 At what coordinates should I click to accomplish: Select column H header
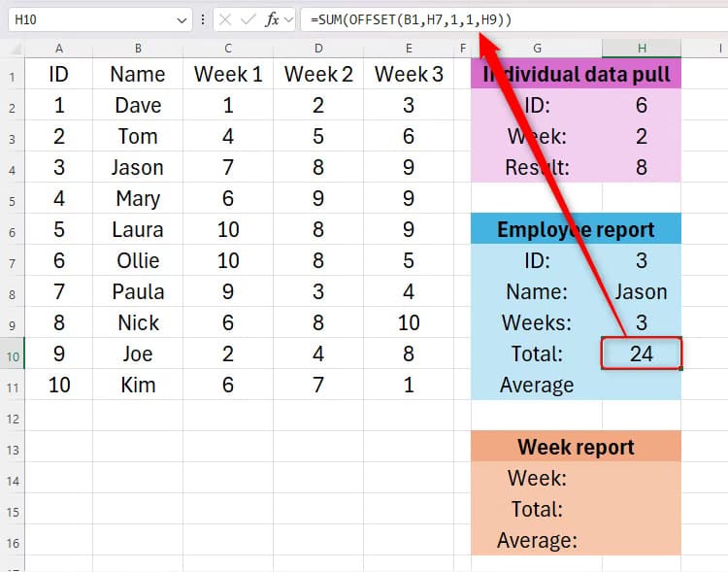(642, 49)
